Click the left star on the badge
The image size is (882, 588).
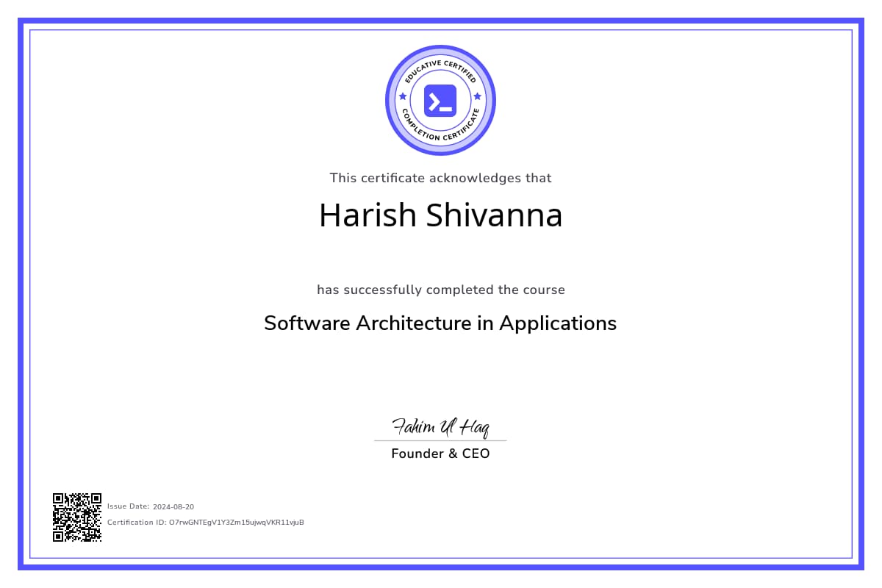tap(402, 96)
